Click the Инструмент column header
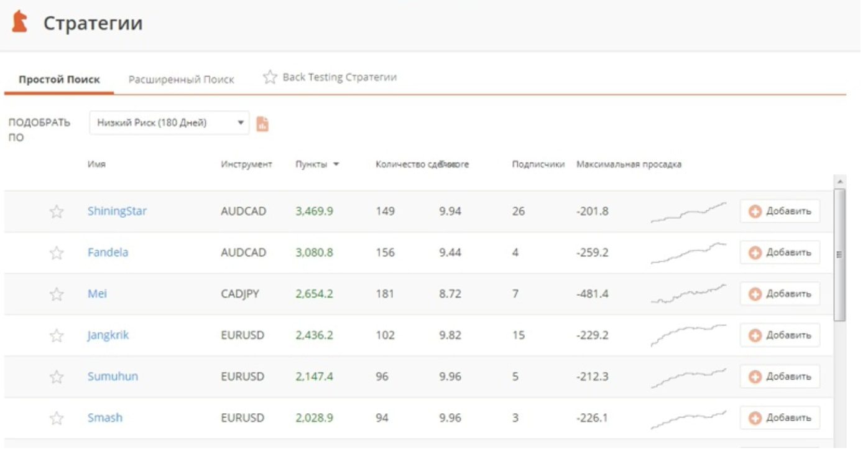 point(246,164)
